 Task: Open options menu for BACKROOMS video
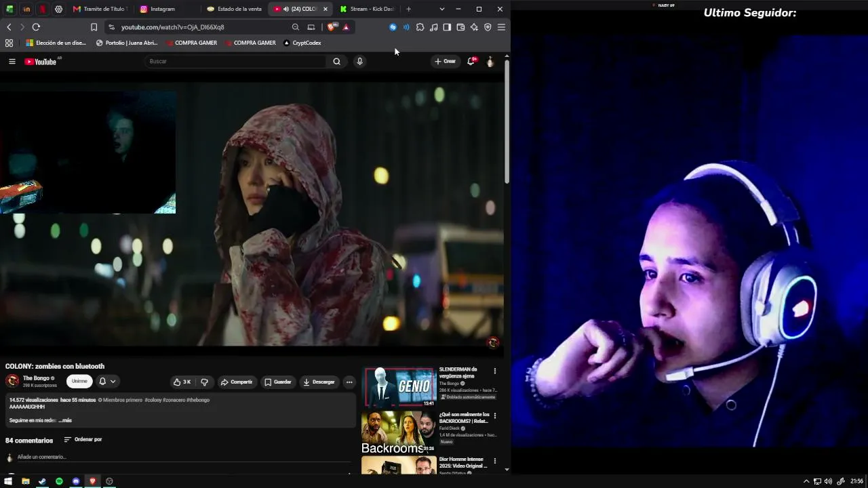coord(495,415)
